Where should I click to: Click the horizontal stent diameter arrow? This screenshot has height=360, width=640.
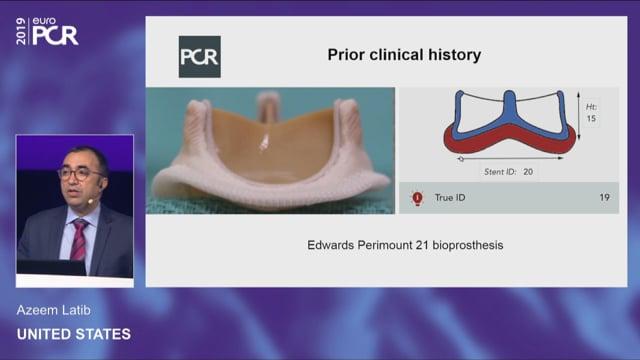pos(511,158)
